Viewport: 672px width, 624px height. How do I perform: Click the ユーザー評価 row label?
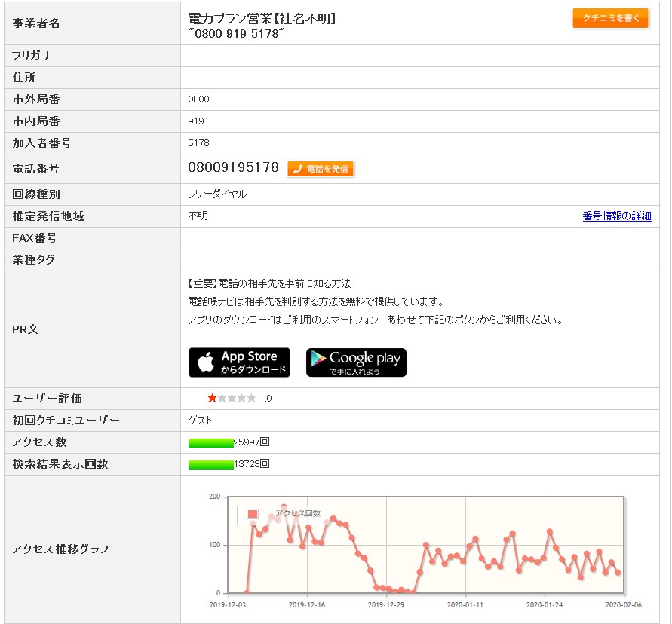pos(48,399)
